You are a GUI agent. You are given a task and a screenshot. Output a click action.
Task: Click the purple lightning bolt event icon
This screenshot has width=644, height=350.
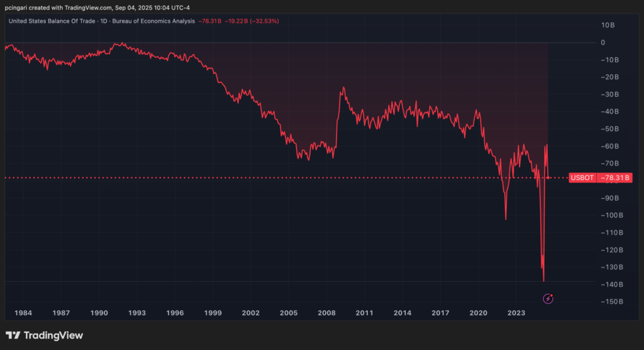click(548, 298)
